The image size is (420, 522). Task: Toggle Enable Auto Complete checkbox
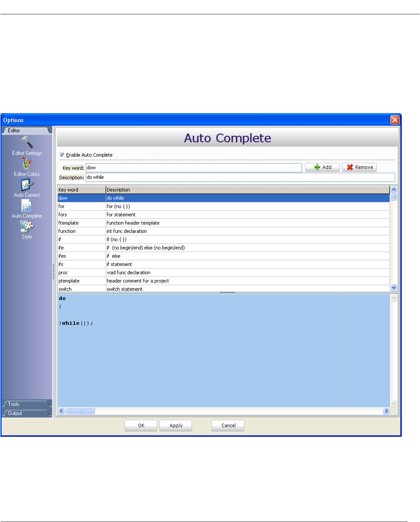(62, 155)
